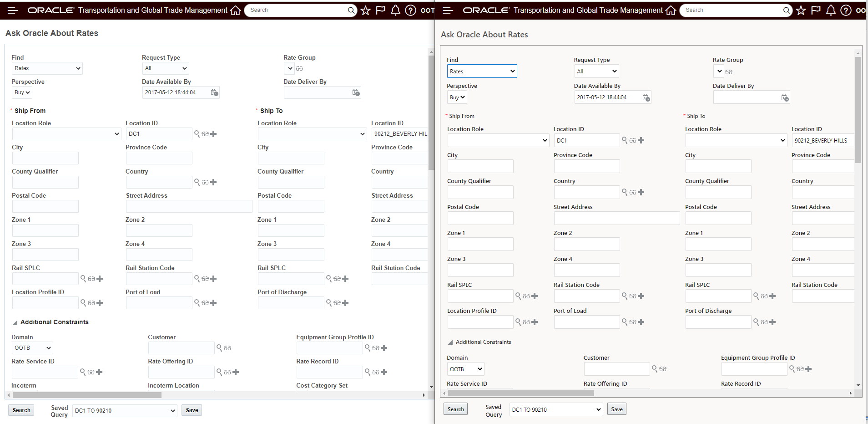Viewport: 868px width, 424px height.
Task: Open hamburger menu in right window
Action: pos(448,10)
